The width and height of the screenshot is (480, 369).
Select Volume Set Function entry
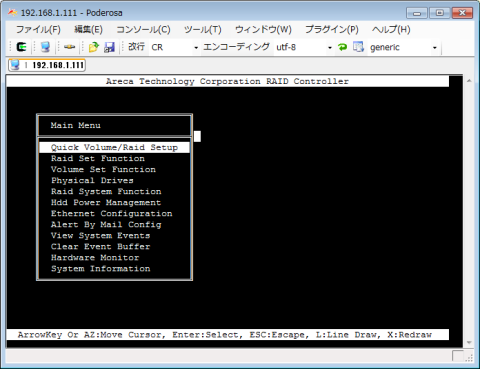point(103,169)
